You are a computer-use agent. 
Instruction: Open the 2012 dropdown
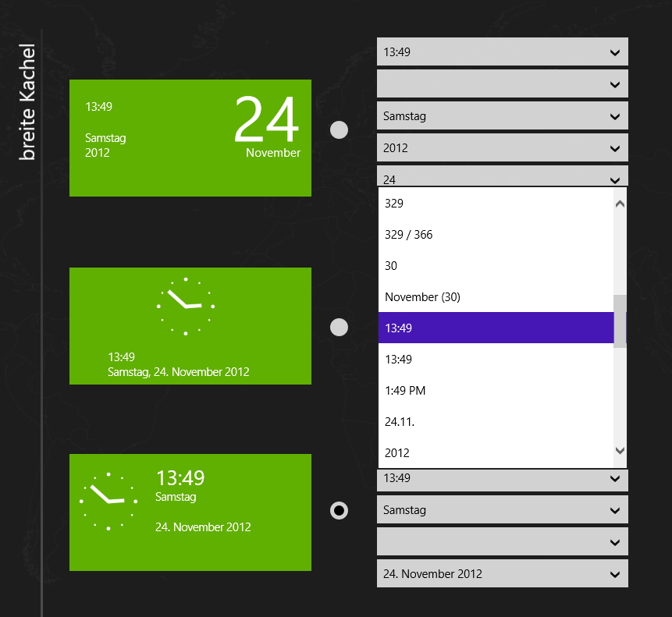pos(503,147)
